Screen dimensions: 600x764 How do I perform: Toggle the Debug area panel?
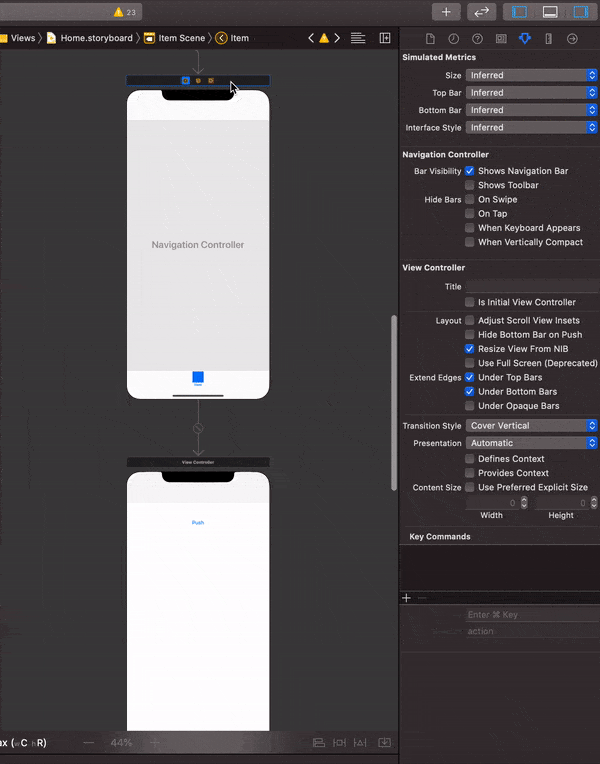pos(550,12)
